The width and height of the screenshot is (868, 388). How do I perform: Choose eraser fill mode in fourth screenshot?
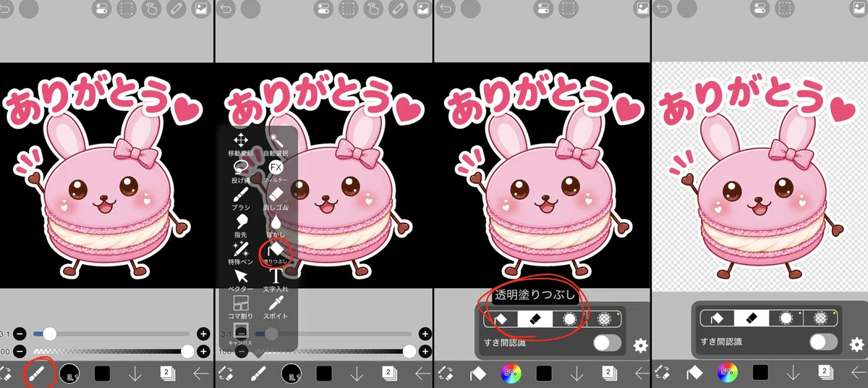click(752, 317)
